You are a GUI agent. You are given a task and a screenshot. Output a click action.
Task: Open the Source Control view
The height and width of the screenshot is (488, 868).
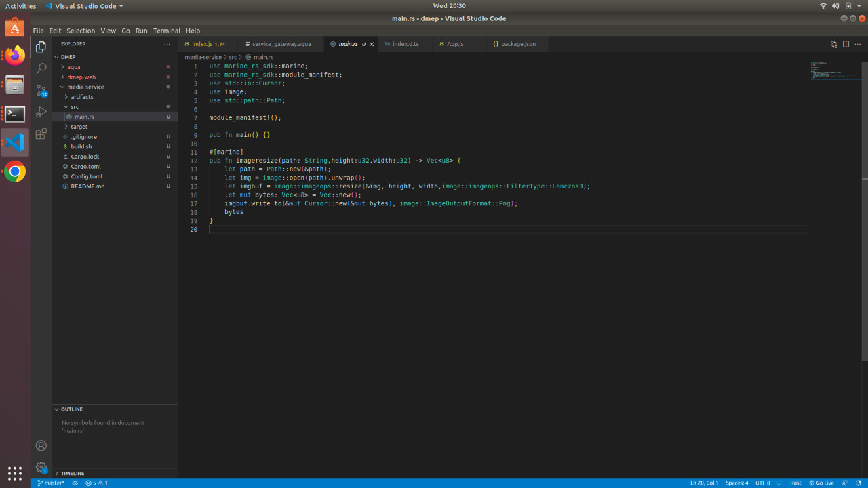pyautogui.click(x=41, y=90)
